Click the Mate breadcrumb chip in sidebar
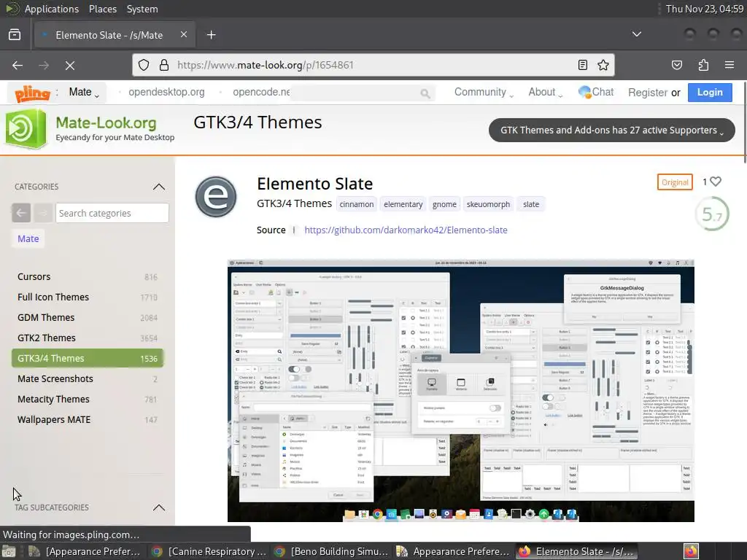This screenshot has height=560, width=747. coord(28,238)
